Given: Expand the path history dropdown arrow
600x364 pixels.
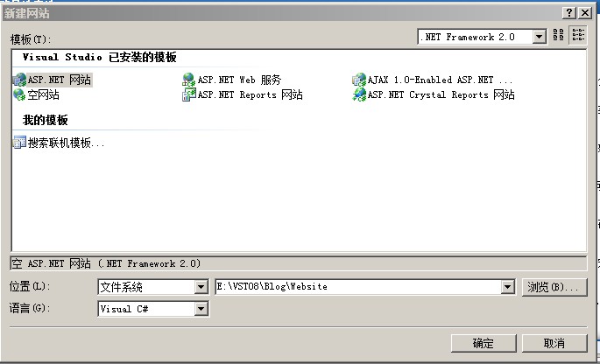Looking at the screenshot, I should 507,287.
